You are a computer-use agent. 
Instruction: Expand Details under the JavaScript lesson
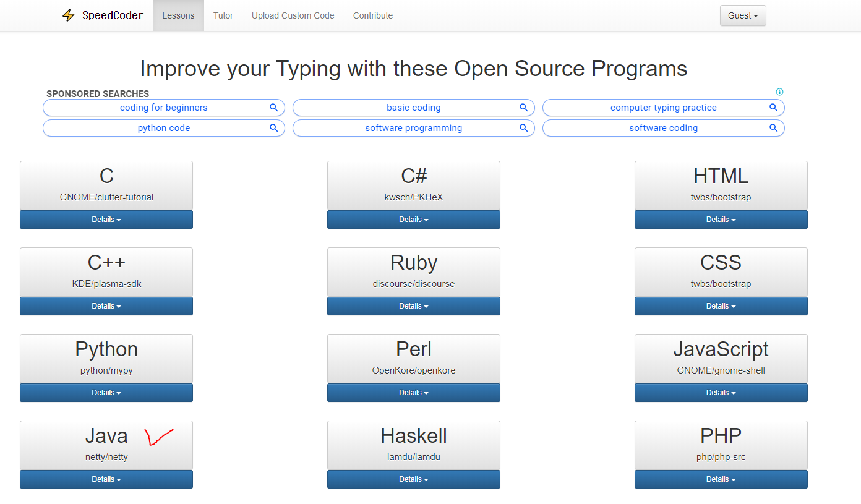pyautogui.click(x=721, y=393)
